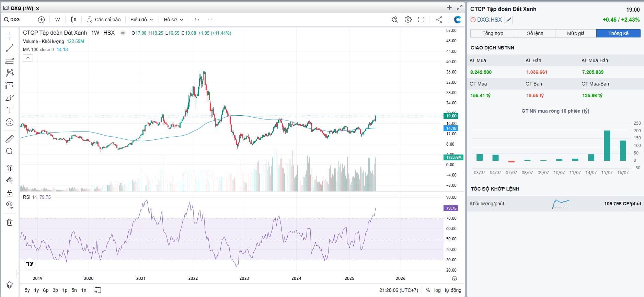This screenshot has height=297, width=644.
Task: Expand the Hồ sơ dropdown menu
Action: (x=173, y=20)
